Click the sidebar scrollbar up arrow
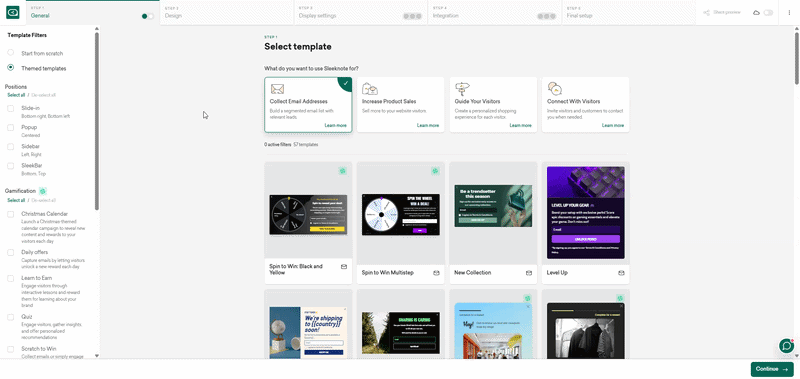This screenshot has height=379, width=800. coord(97,29)
